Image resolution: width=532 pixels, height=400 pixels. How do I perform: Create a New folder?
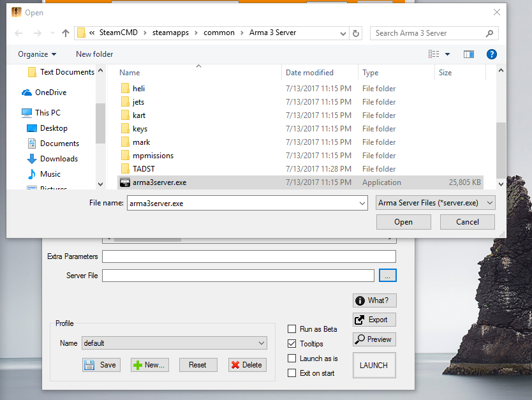pyautogui.click(x=94, y=54)
